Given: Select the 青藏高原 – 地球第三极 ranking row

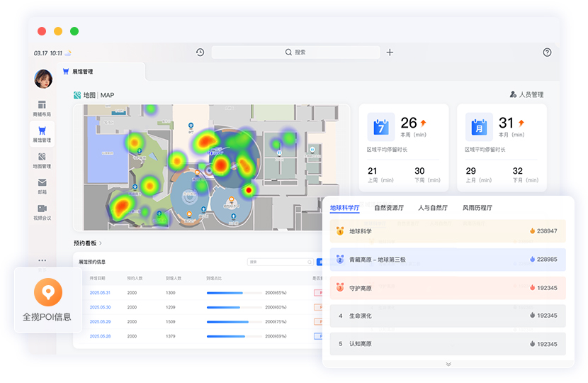Looking at the screenshot, I should click(x=448, y=260).
